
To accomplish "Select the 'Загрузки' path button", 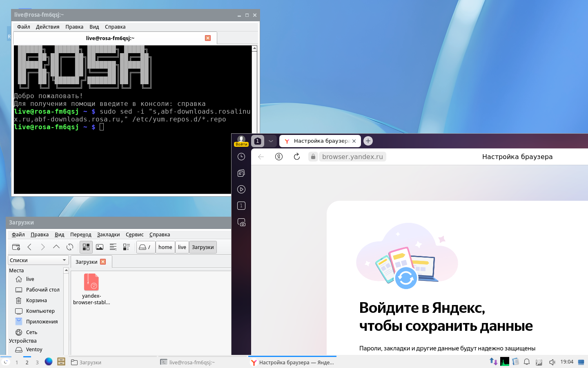I will [x=203, y=247].
